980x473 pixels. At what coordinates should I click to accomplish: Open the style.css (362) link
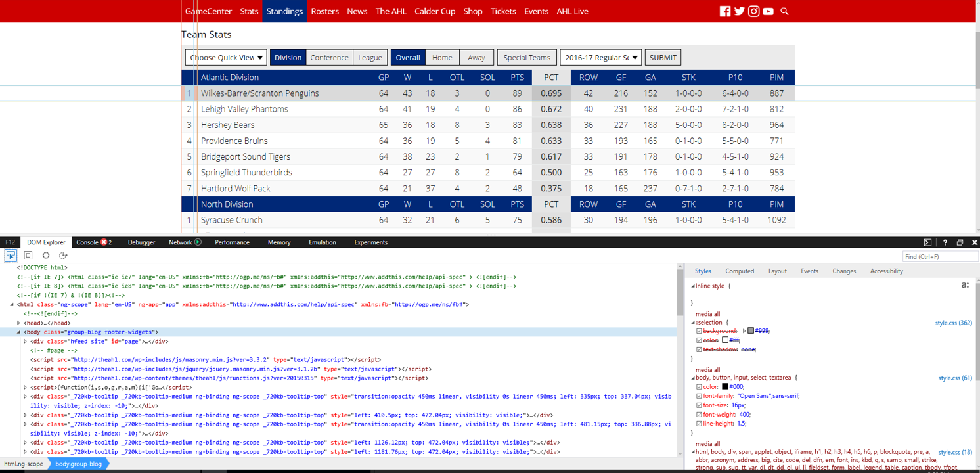pyautogui.click(x=953, y=323)
